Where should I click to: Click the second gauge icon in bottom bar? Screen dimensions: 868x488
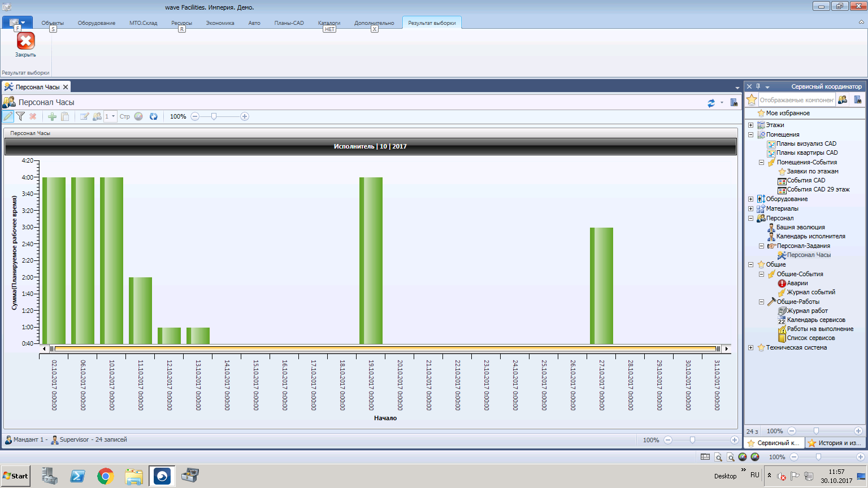coord(755,457)
